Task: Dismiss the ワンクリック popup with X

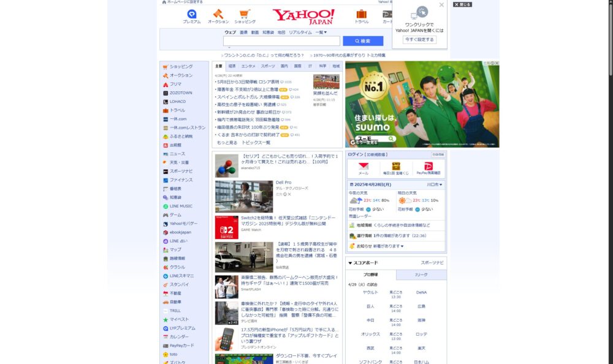Action: [441, 5]
